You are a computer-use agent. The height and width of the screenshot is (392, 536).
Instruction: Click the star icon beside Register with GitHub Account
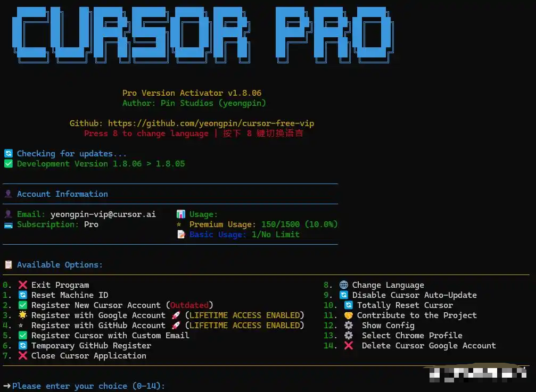21,325
